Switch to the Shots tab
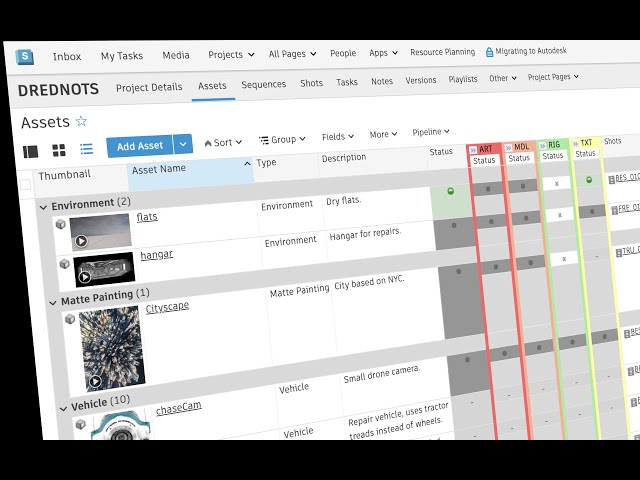The width and height of the screenshot is (640, 480). 311,83
